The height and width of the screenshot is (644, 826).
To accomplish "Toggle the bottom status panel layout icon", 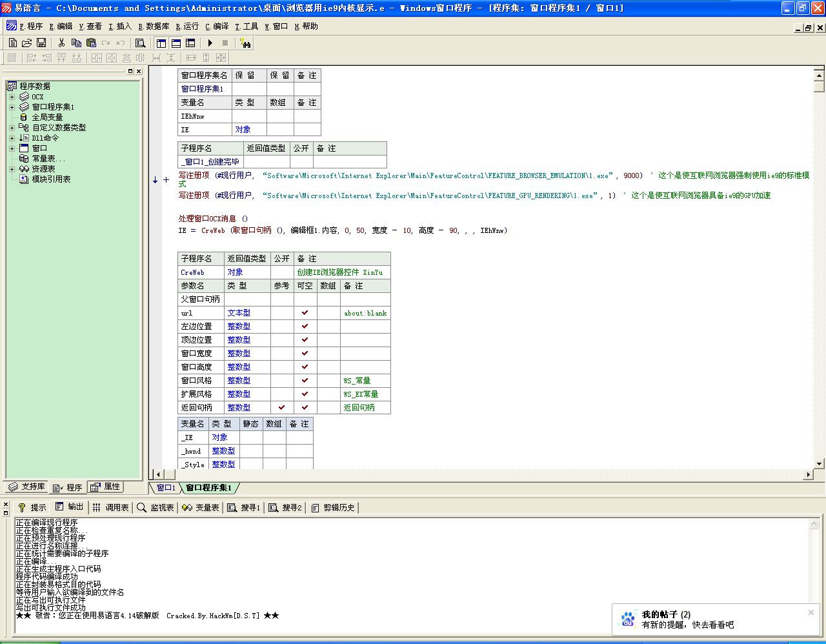I will (x=176, y=43).
